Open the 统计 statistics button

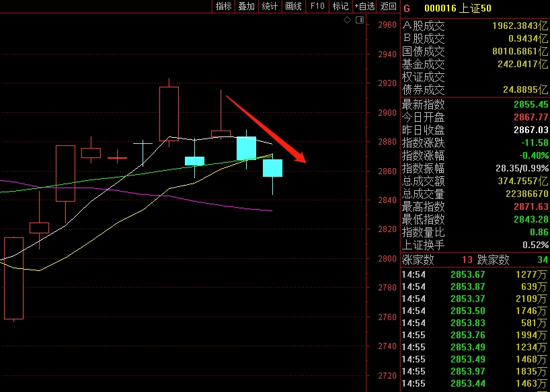point(270,6)
